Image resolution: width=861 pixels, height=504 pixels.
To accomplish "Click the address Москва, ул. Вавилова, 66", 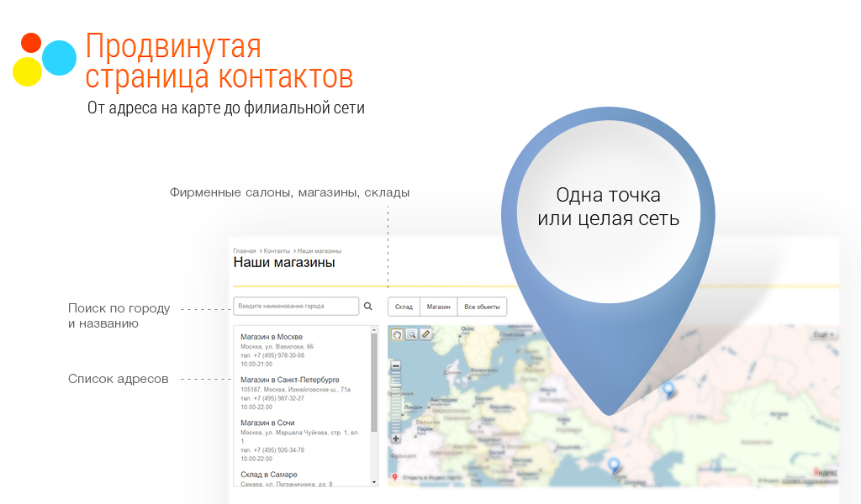I will pos(277,347).
